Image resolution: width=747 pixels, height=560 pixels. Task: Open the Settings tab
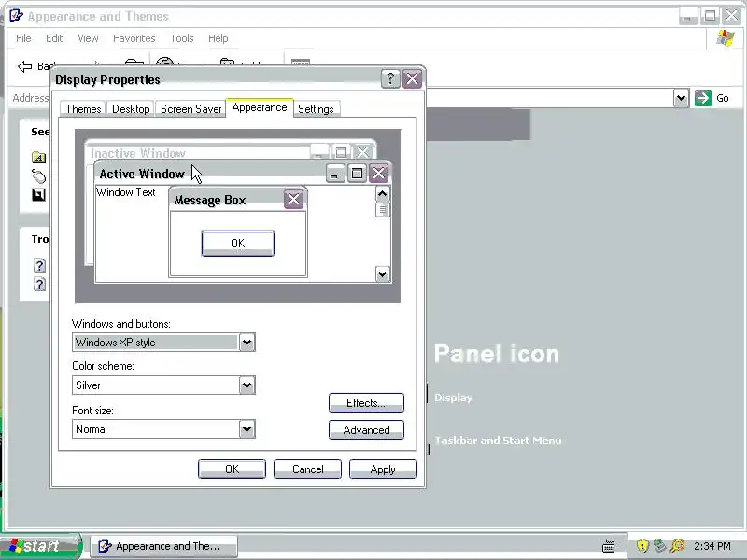click(316, 109)
